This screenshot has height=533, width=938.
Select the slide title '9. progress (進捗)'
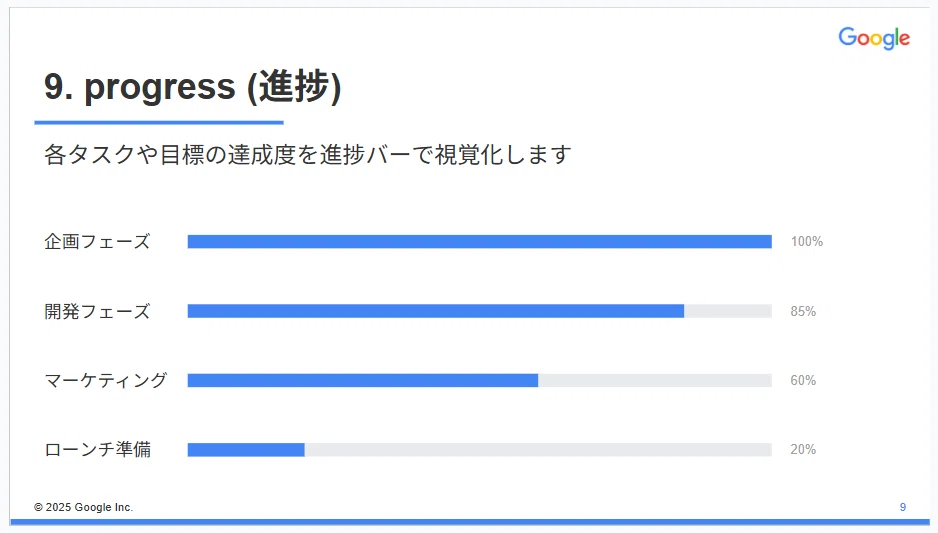[x=193, y=87]
